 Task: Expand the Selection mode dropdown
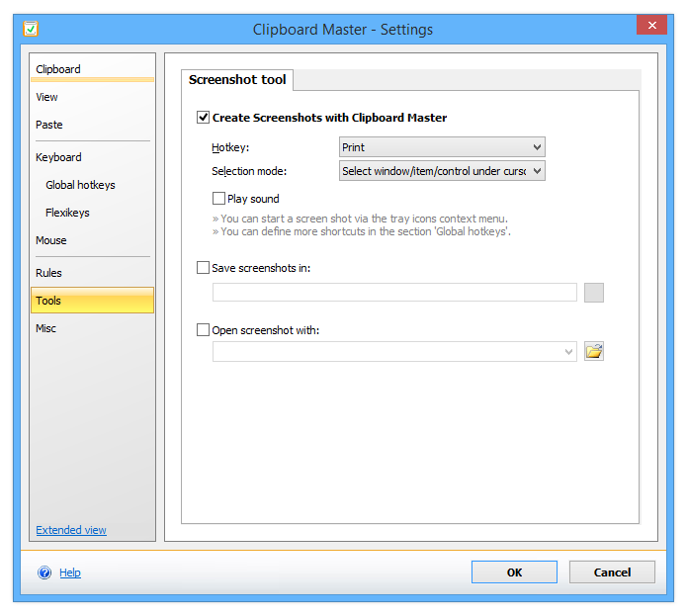[442, 171]
